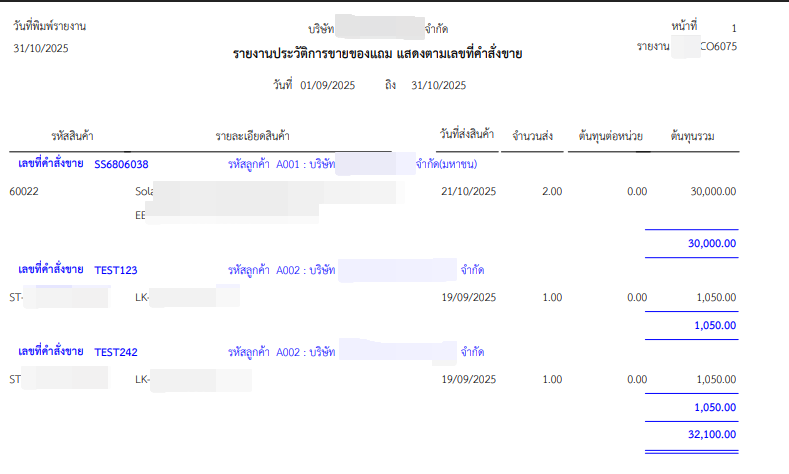Image resolution: width=789 pixels, height=474 pixels.
Task: Select the ต้นทุนต่อหน่วย column header
Action: click(x=610, y=136)
